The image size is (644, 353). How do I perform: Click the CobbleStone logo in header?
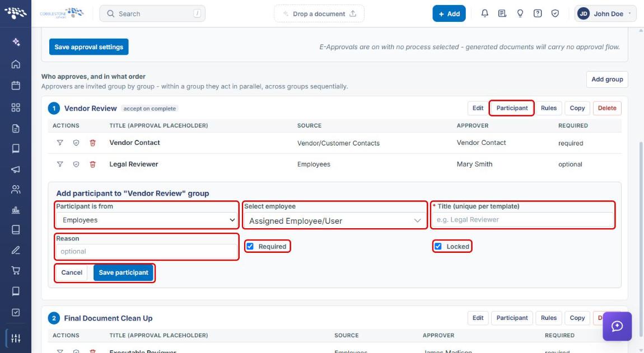click(62, 13)
